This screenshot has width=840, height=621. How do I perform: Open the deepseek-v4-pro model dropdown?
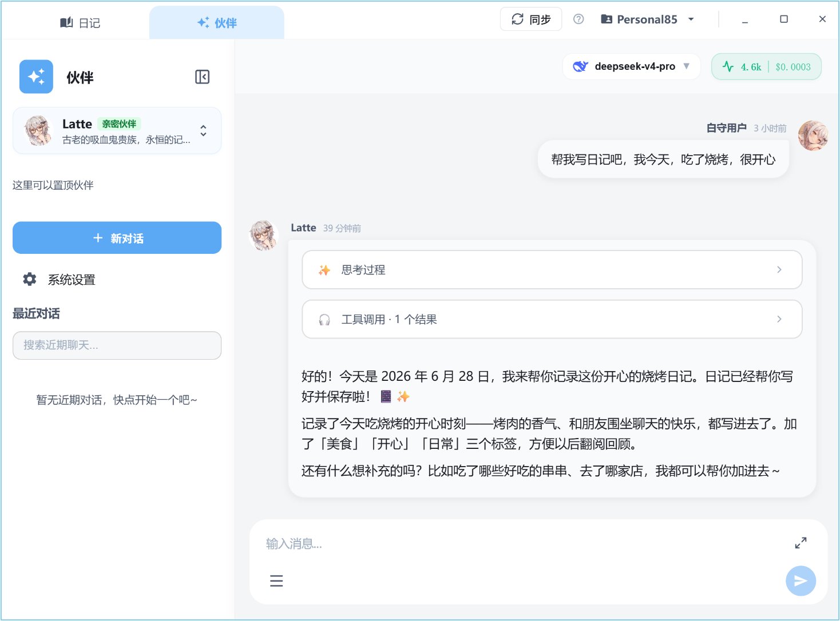click(632, 66)
